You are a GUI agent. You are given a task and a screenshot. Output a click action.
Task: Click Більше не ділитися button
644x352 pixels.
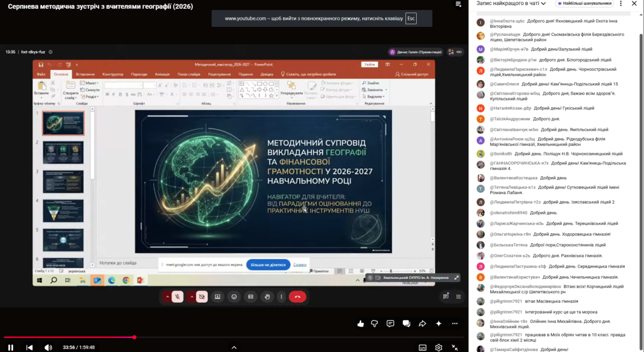click(268, 265)
